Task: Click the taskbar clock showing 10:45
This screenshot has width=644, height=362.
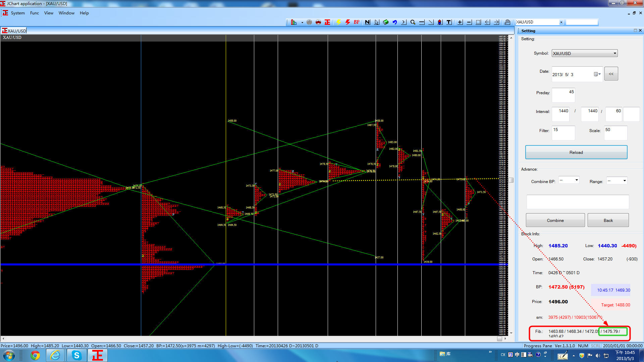Action: tap(625, 355)
